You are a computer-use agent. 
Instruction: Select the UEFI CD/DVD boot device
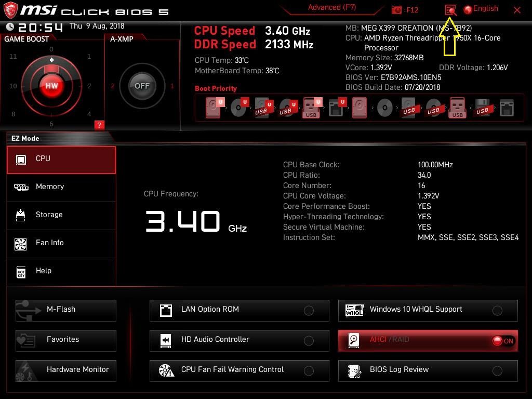(x=239, y=108)
